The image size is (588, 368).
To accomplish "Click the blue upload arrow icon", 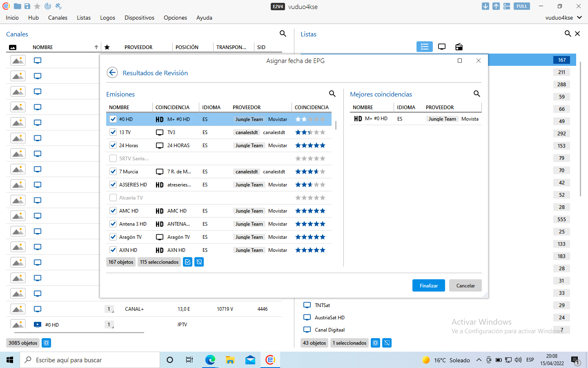I will [x=496, y=6].
